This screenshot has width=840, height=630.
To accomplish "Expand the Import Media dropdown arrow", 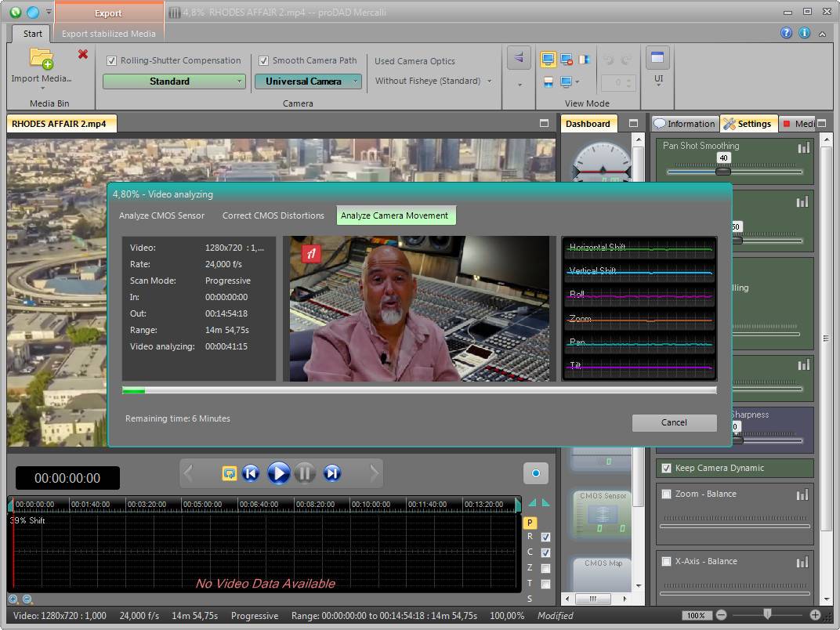I will (x=42, y=89).
